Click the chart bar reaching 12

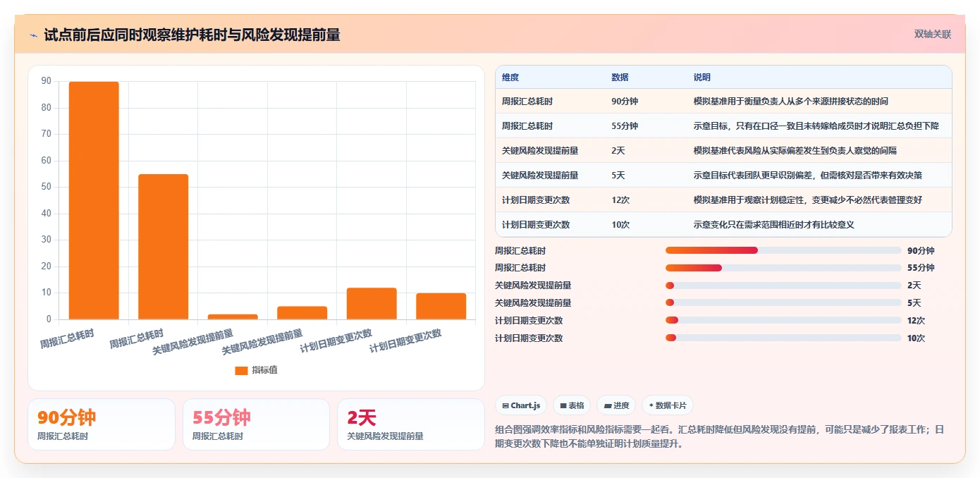point(372,304)
